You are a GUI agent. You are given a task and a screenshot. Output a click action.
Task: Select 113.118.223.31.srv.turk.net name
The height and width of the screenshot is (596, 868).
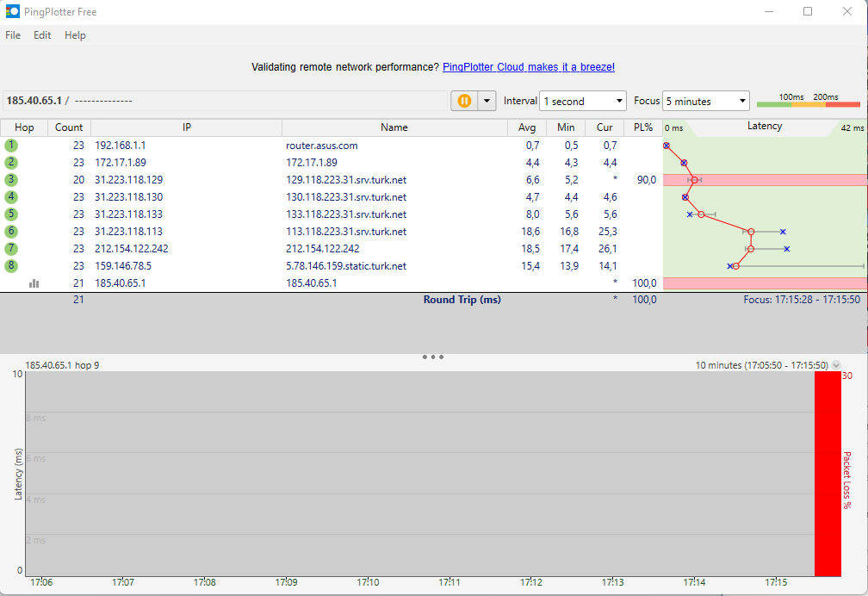346,231
